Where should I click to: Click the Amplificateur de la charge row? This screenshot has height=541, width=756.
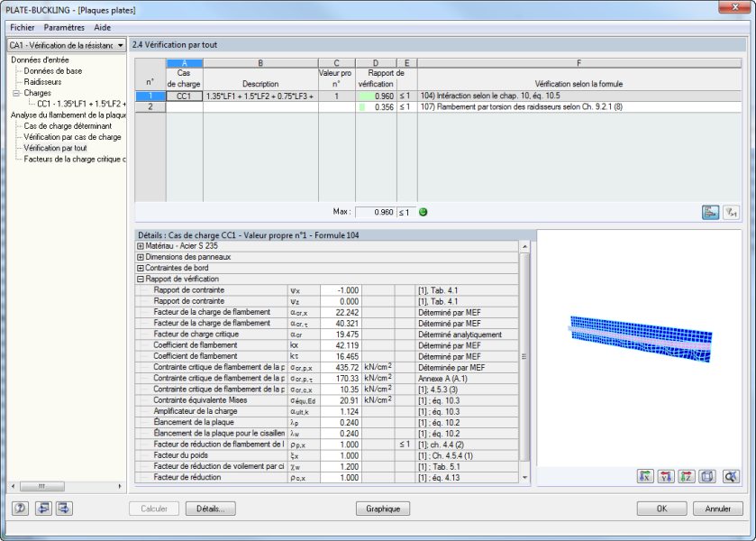pyautogui.click(x=327, y=412)
